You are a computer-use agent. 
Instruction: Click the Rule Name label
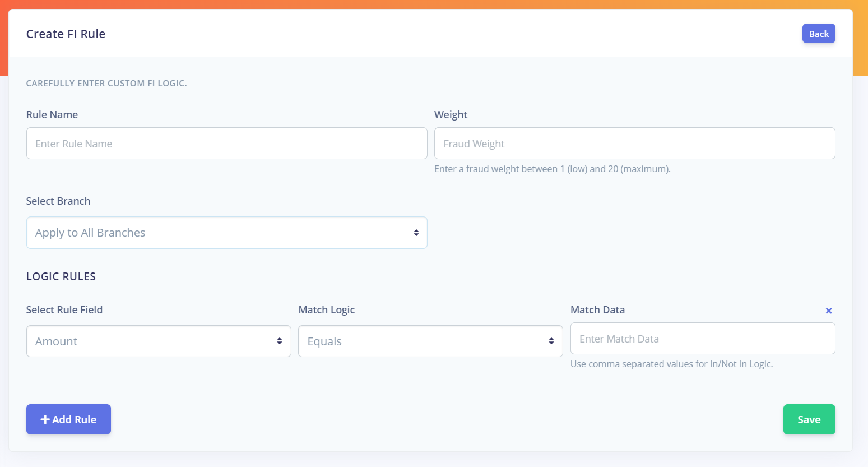point(52,115)
